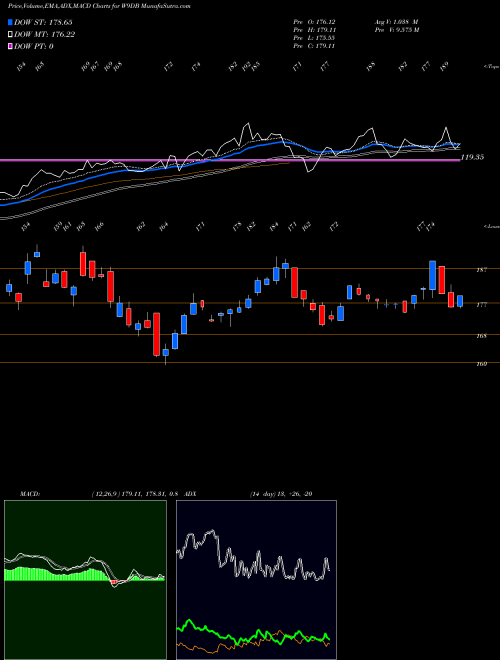Click inside the green MACD histogram panel
The image size is (500, 660).
85,580
